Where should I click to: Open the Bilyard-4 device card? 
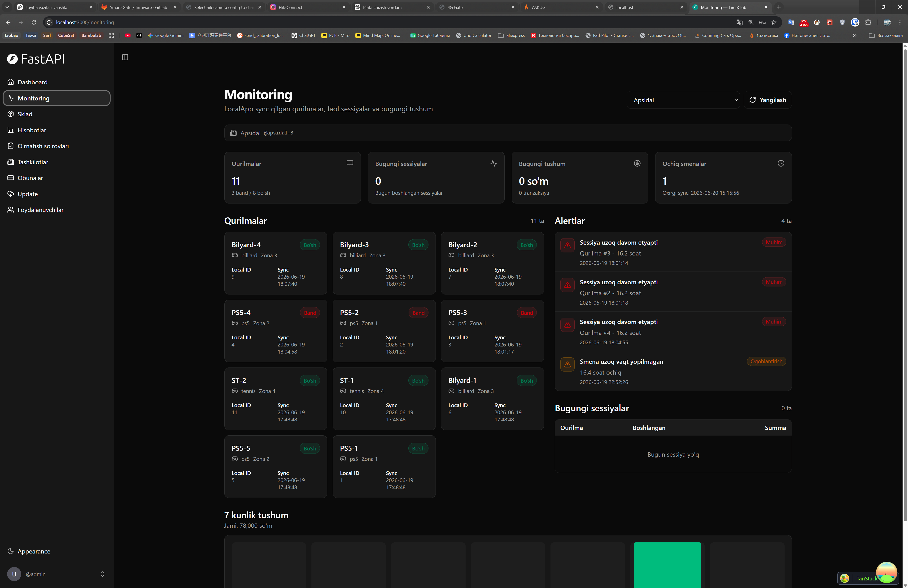coord(275,263)
